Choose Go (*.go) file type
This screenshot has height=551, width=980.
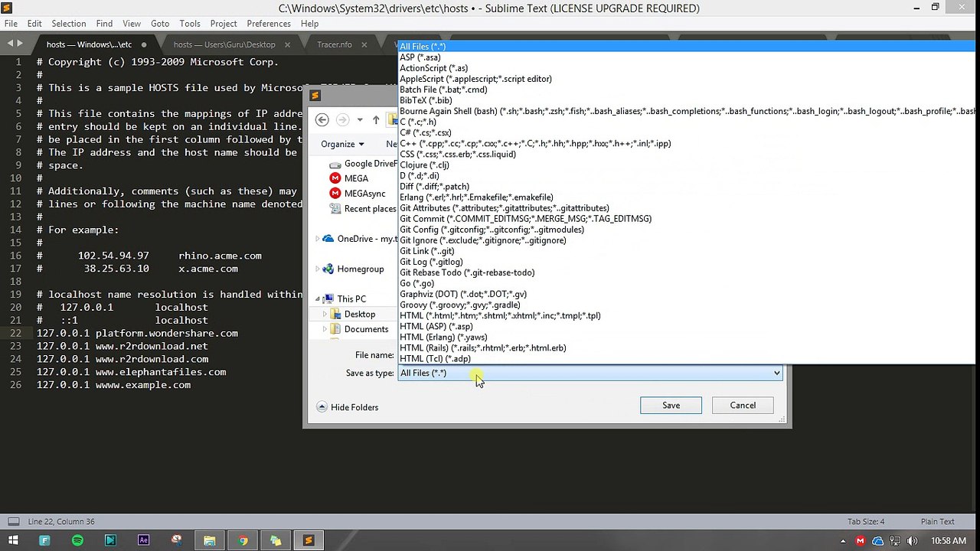[x=686, y=283]
